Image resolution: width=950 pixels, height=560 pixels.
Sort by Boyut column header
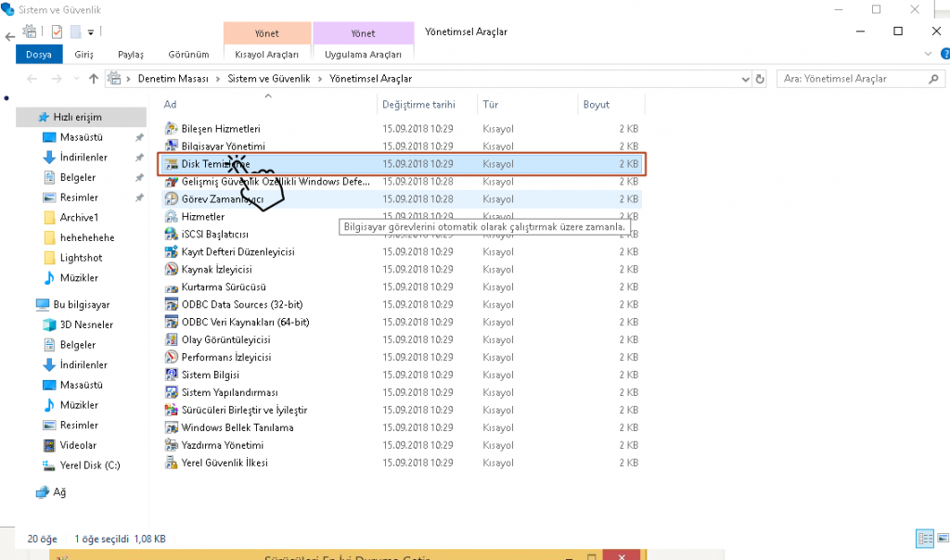coord(597,104)
